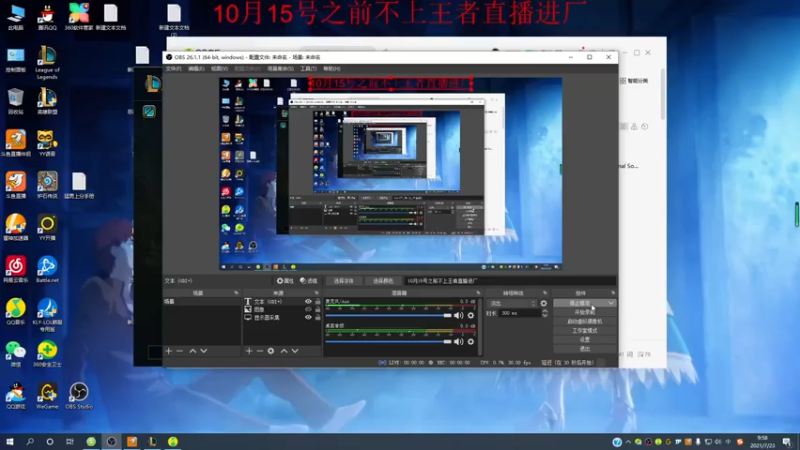Open OBS Studio desktop shortcut
The width and height of the screenshot is (800, 450).
(x=79, y=396)
